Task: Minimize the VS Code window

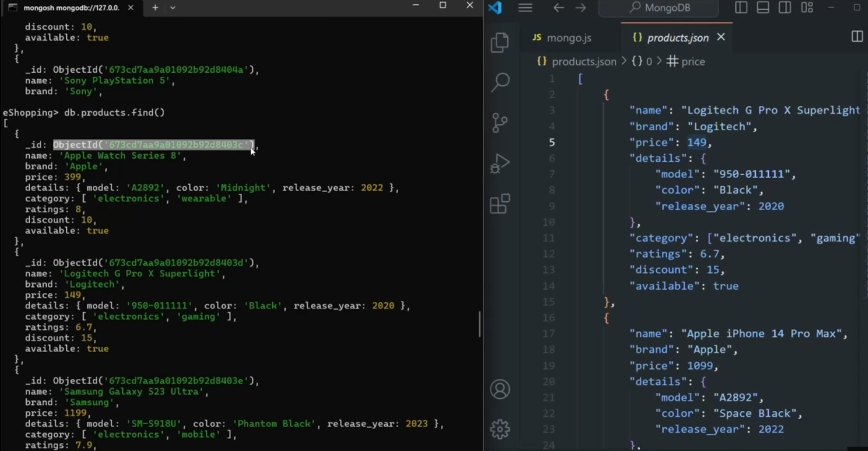Action: coord(831,8)
